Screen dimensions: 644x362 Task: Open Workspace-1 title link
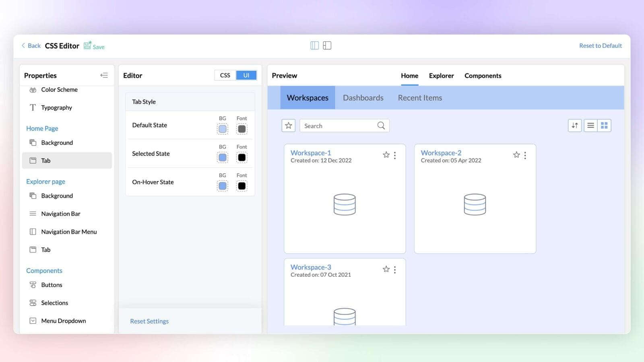coord(311,153)
